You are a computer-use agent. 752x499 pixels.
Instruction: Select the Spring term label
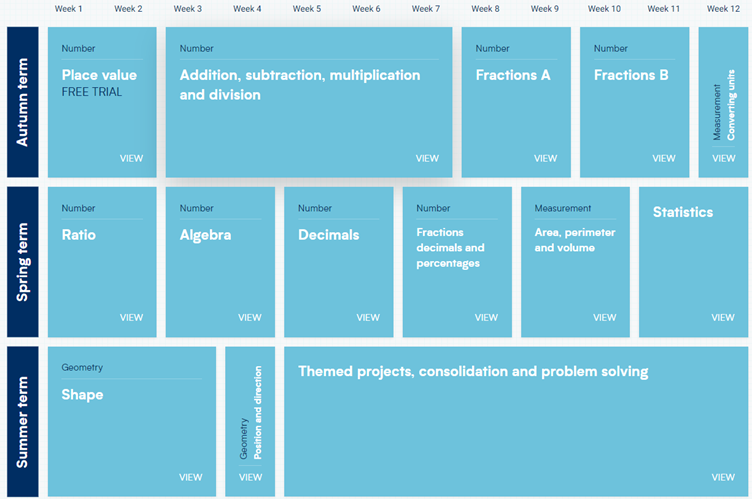[x=22, y=262]
